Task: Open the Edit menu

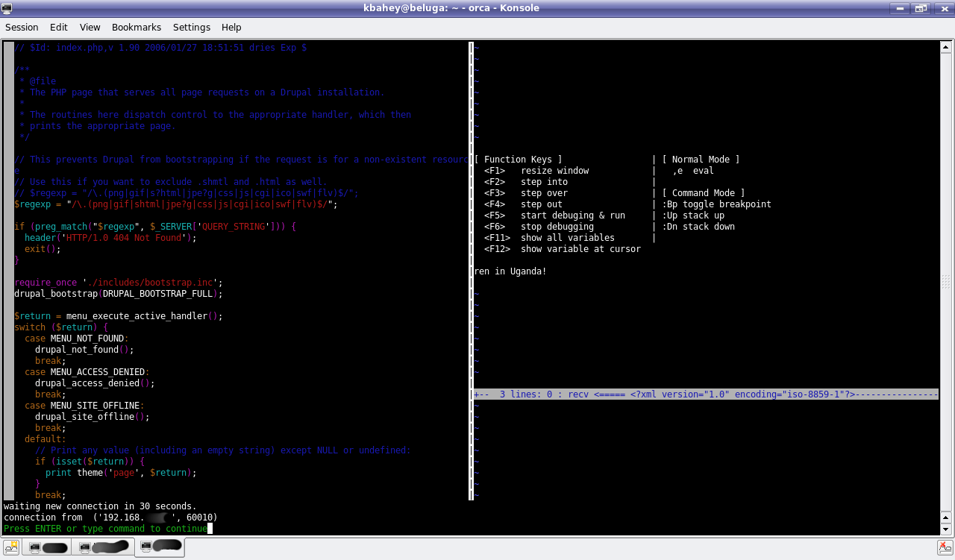Action: (59, 27)
